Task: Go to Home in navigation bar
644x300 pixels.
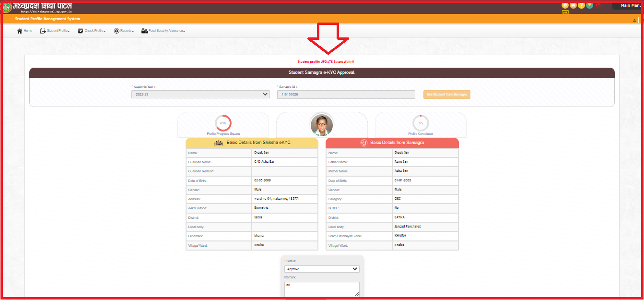Action: click(x=24, y=31)
